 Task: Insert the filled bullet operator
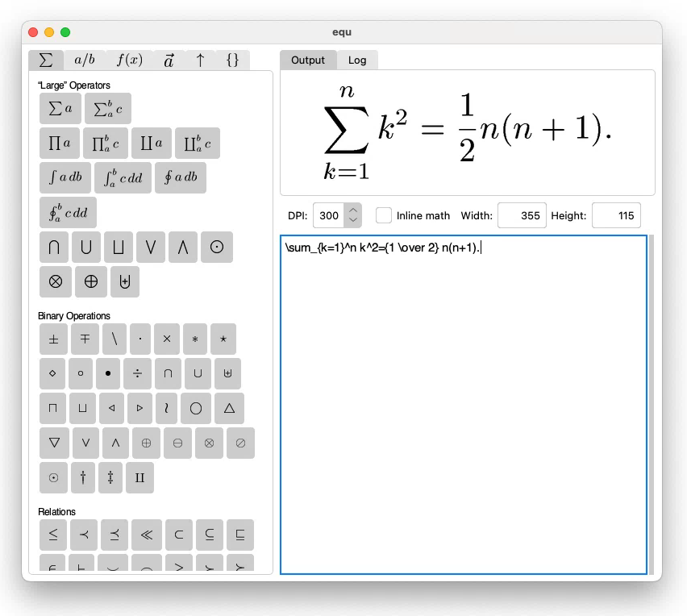click(x=108, y=373)
